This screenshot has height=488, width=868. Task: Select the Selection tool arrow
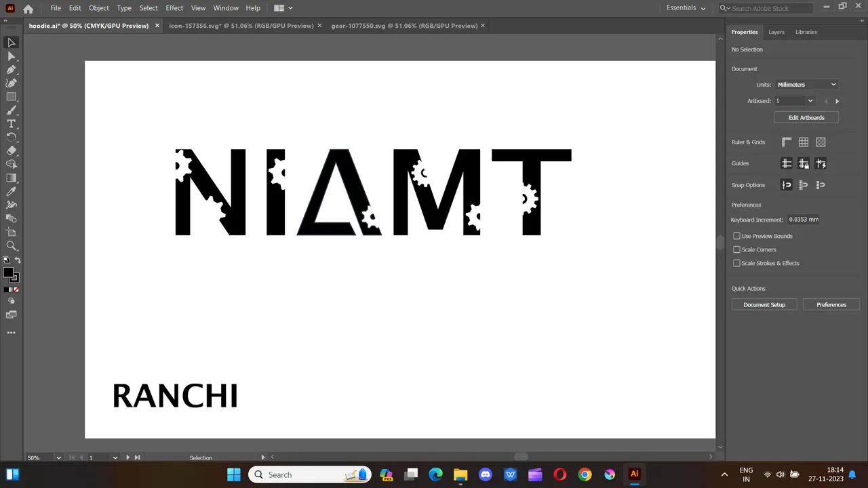pyautogui.click(x=11, y=42)
